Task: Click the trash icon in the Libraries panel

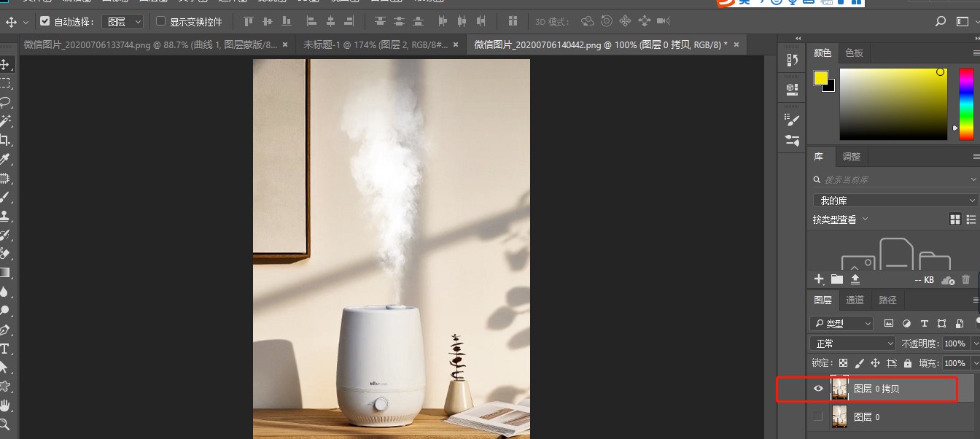Action: point(966,279)
